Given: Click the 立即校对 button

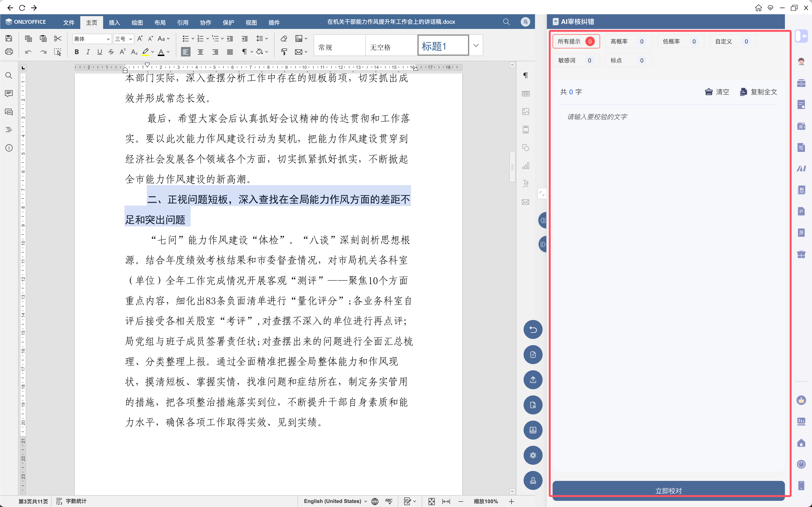Looking at the screenshot, I should pos(668,491).
